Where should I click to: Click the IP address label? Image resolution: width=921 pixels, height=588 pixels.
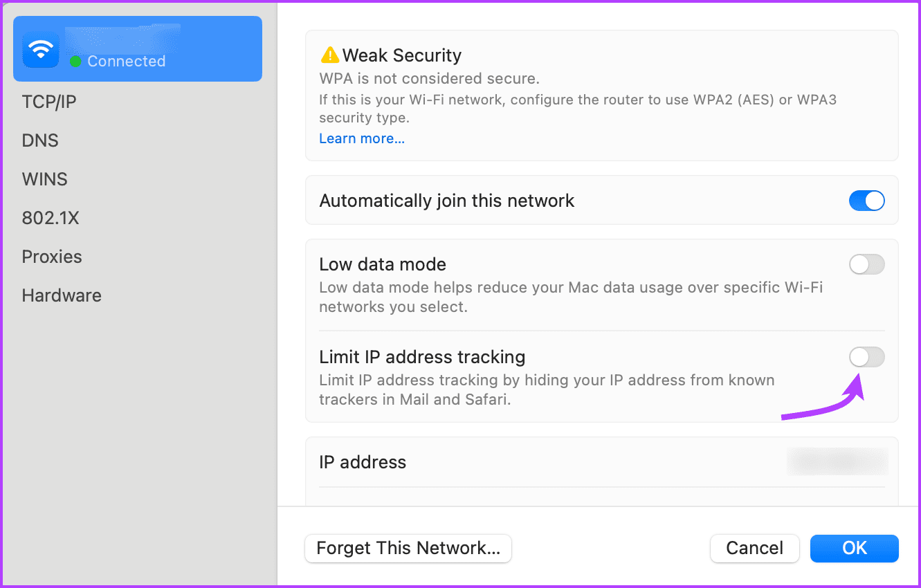point(362,461)
